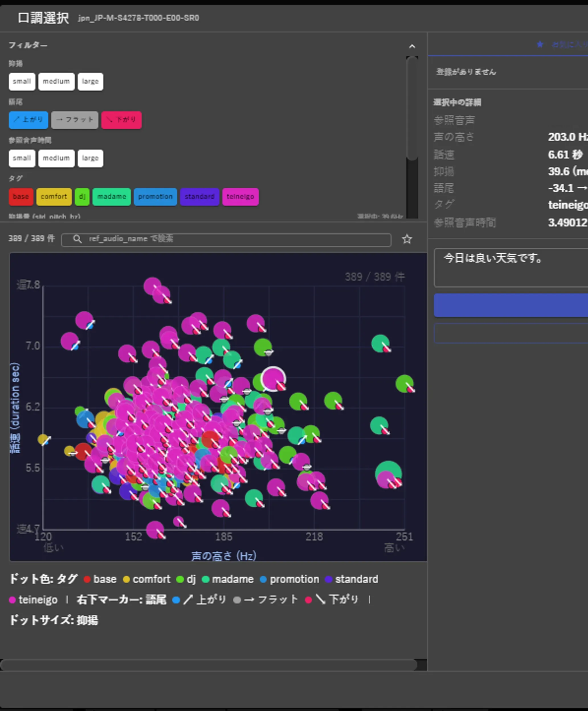Viewport: 588px width, 711px height.
Task: Click the 口調選択 page title
Action: coord(43,18)
